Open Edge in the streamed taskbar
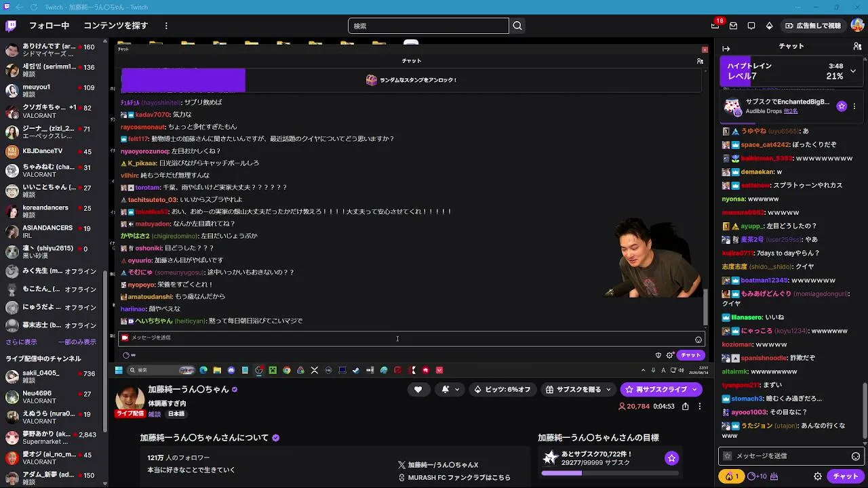This screenshot has width=868, height=488. 203,370
